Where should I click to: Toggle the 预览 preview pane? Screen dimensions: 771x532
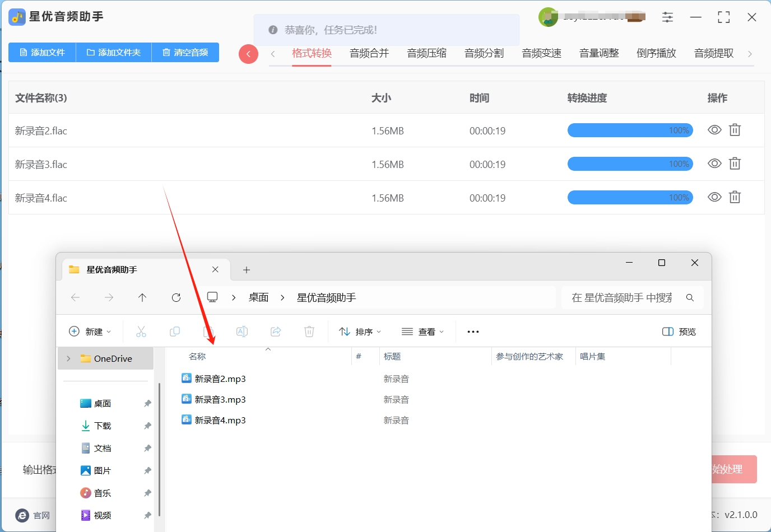679,332
